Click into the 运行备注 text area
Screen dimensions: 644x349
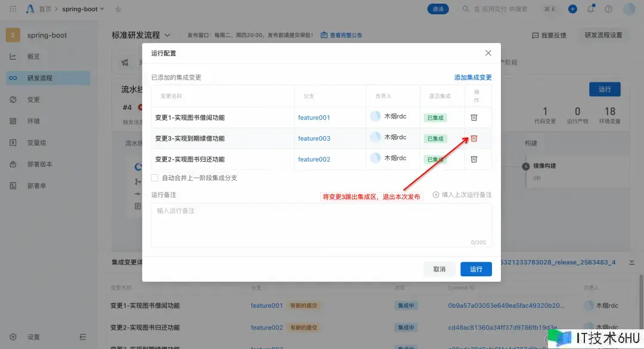321,224
